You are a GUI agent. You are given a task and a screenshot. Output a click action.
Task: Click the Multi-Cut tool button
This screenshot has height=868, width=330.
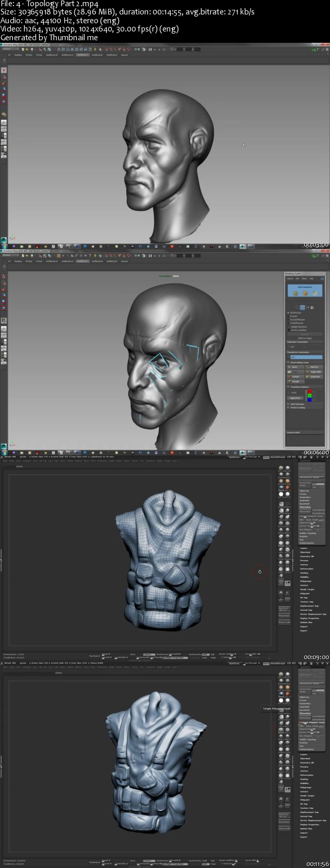pos(314,367)
